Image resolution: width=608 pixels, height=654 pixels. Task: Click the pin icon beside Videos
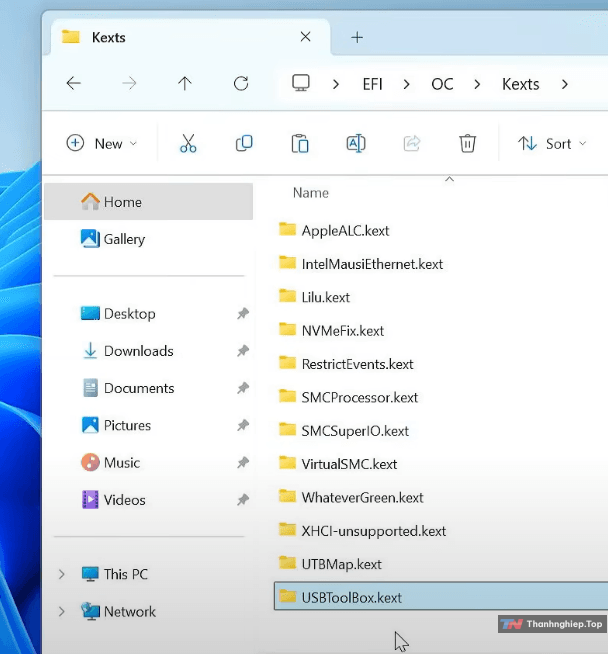[243, 499]
